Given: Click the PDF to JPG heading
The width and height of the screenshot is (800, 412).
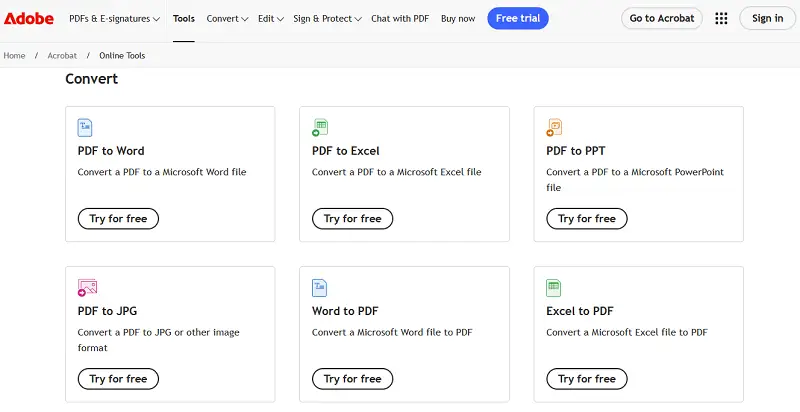Looking at the screenshot, I should point(107,311).
